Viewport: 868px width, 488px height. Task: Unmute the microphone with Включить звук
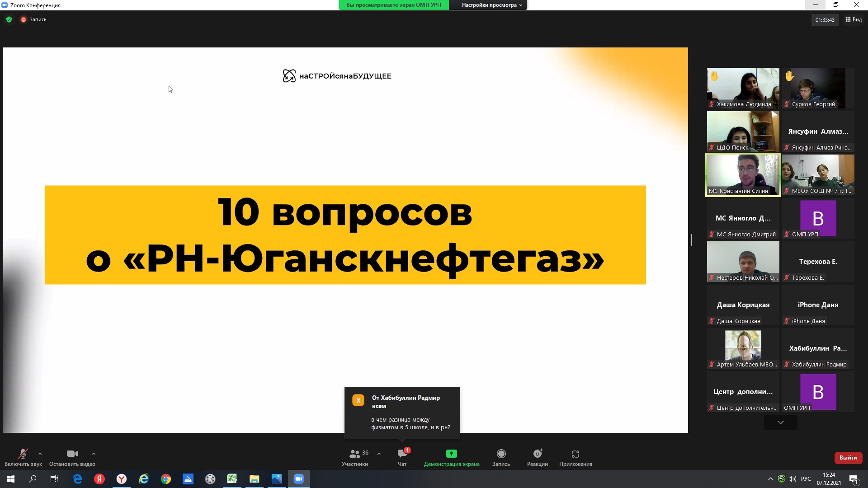[23, 454]
